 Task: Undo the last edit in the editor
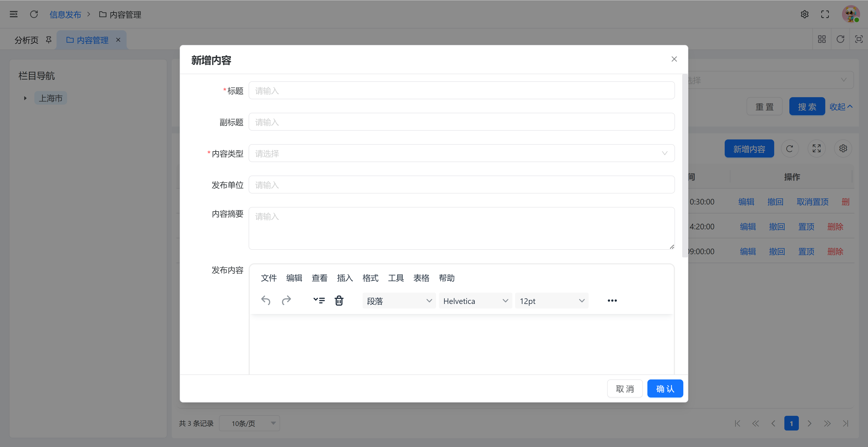tap(266, 301)
